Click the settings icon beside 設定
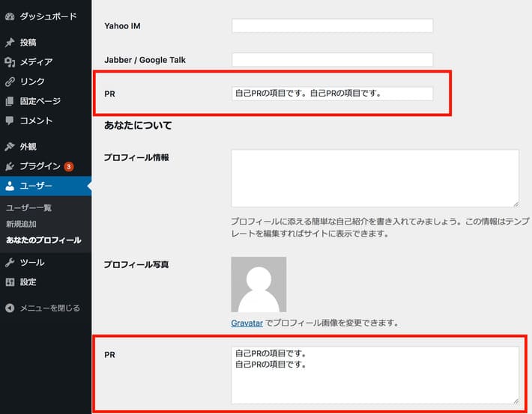 [10, 282]
